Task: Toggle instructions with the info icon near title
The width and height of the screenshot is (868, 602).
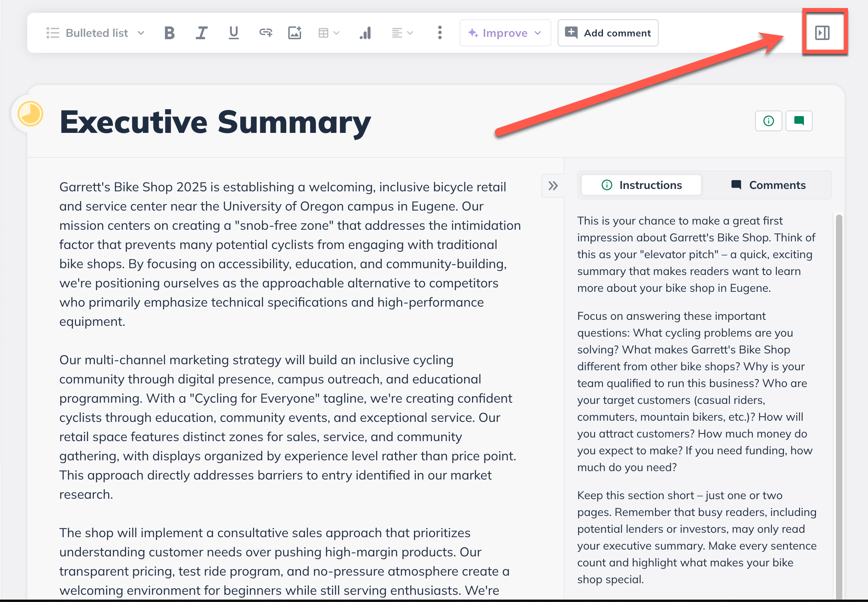Action: pyautogui.click(x=768, y=121)
